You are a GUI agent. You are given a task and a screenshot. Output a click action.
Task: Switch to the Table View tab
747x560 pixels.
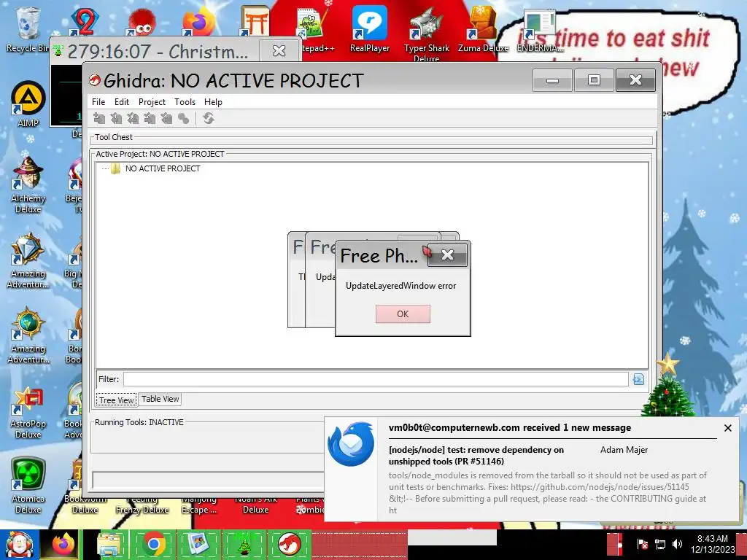coord(160,399)
